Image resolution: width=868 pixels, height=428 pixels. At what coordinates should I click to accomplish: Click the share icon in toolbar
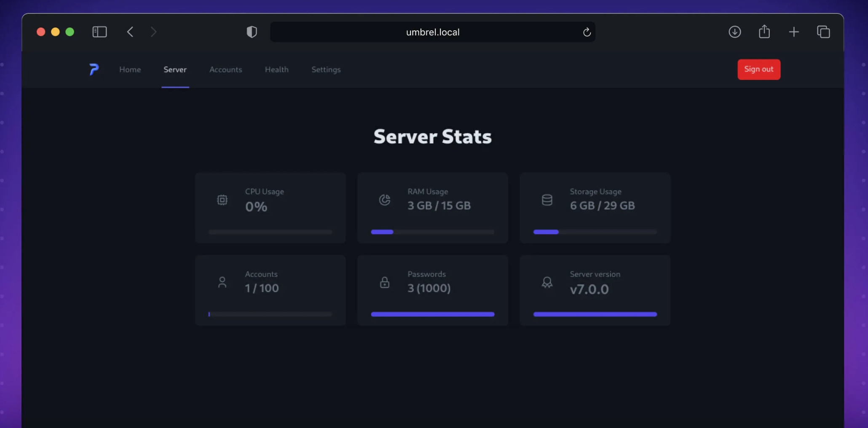click(x=764, y=31)
